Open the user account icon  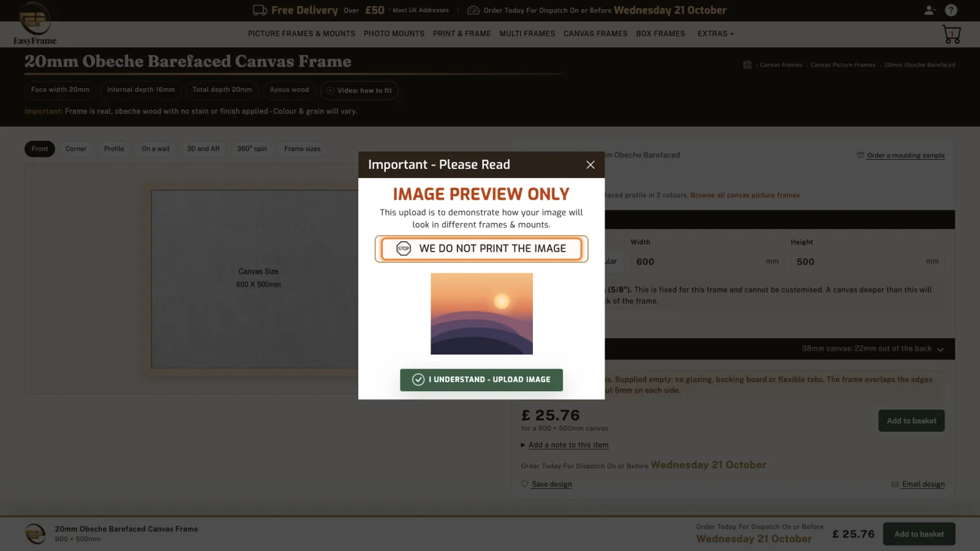(930, 10)
